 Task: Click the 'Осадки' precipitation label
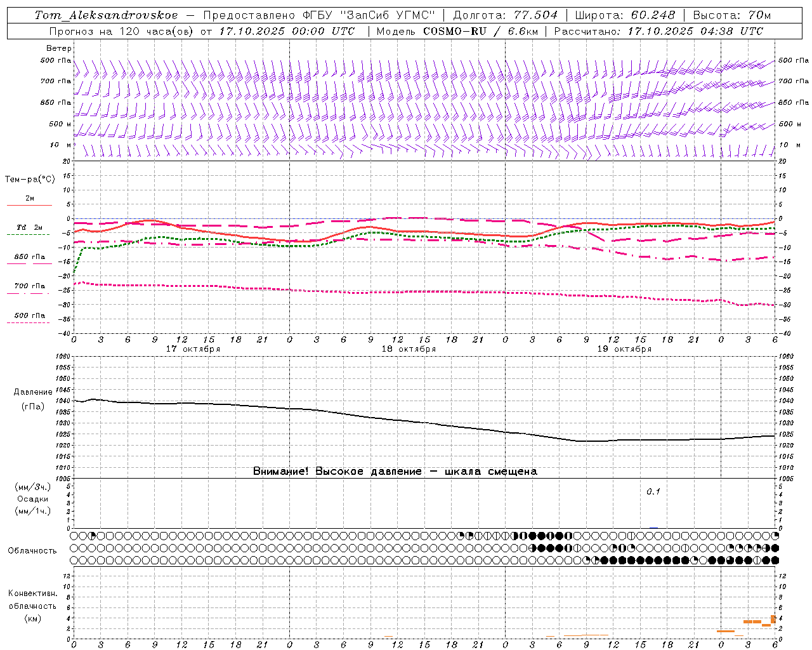pyautogui.click(x=33, y=499)
